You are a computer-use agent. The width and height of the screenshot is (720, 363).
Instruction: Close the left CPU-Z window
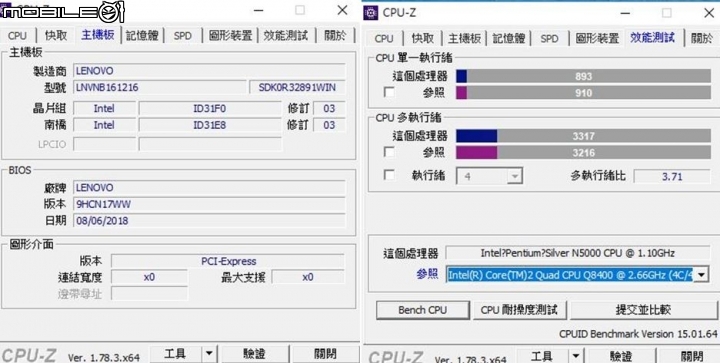coord(342,10)
